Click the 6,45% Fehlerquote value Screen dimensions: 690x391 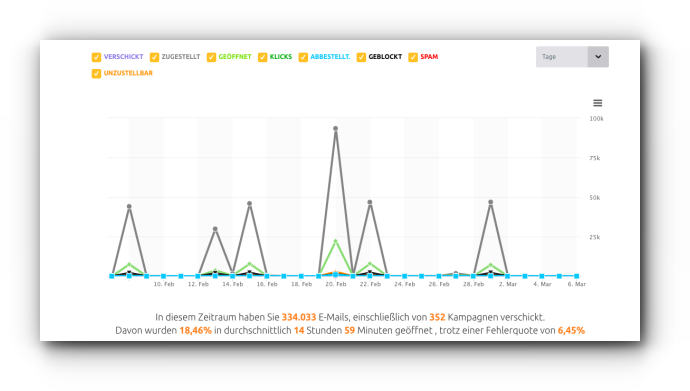[571, 330]
